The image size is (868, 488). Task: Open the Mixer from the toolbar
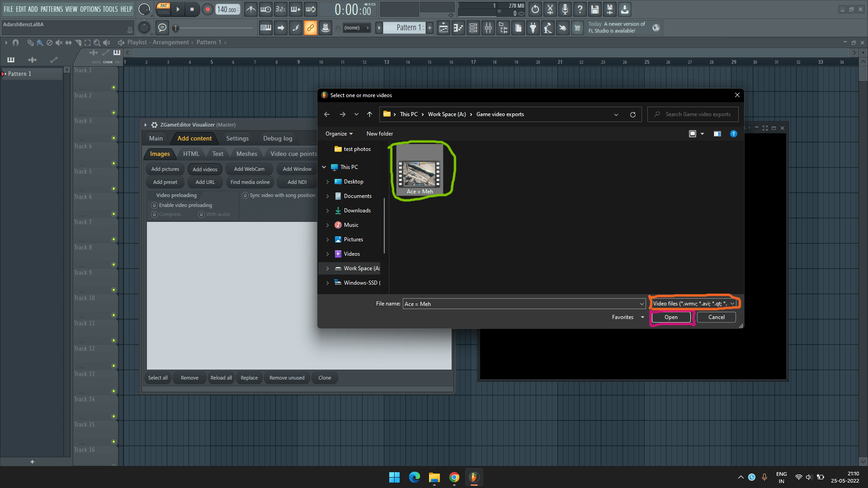[x=488, y=28]
